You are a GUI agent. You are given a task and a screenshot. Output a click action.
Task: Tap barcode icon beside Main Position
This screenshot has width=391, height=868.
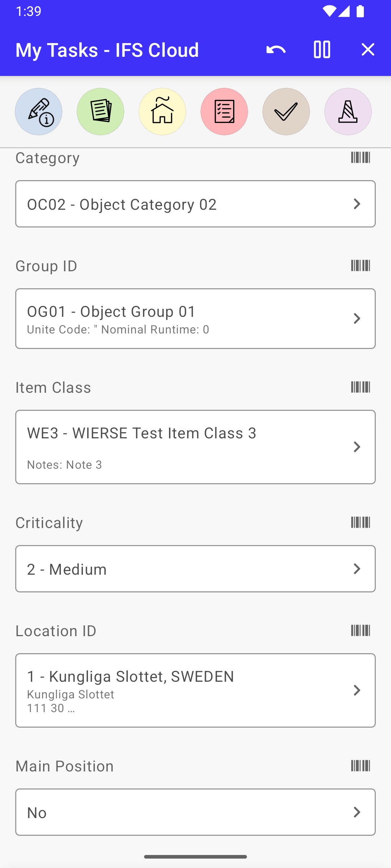coord(360,766)
